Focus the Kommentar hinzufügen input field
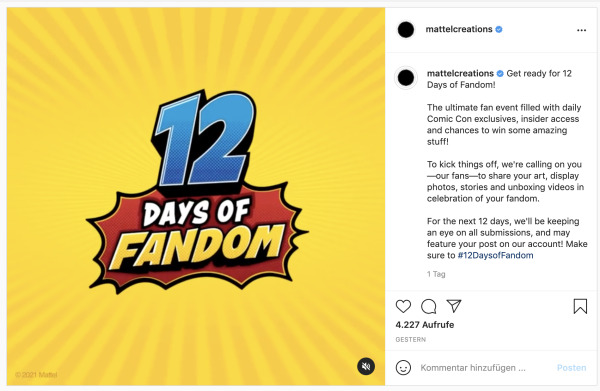 [484, 368]
